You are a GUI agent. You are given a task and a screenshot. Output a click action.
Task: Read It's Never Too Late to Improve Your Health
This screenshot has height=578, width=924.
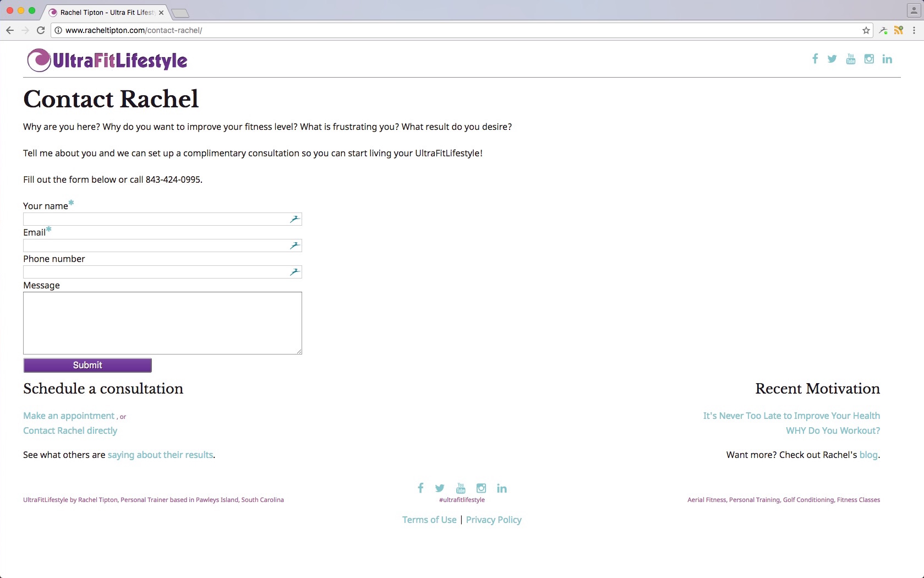click(791, 416)
